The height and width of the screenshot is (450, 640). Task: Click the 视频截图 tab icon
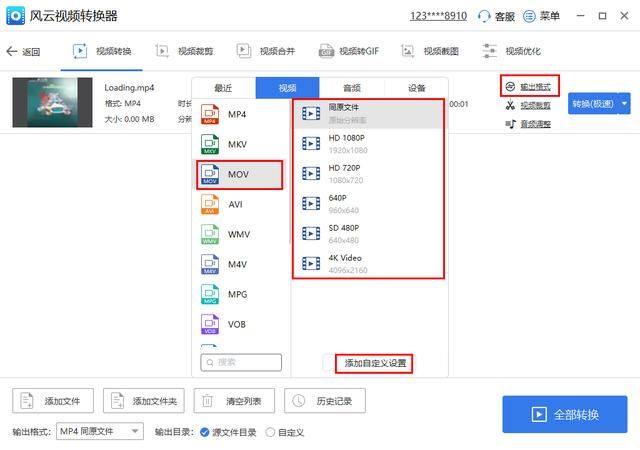click(x=408, y=51)
